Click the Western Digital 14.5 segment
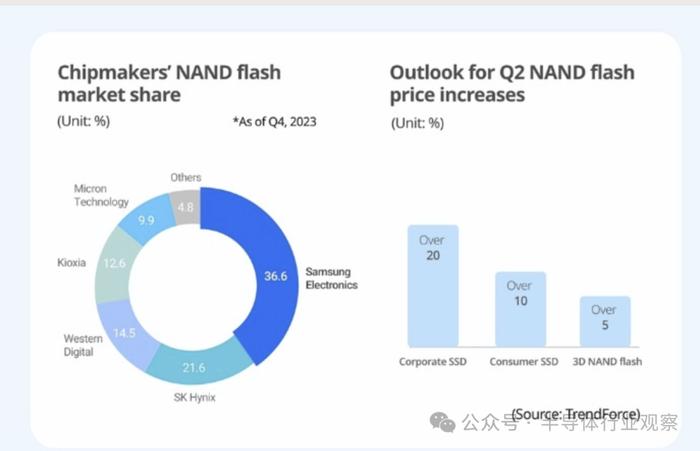 125,332
